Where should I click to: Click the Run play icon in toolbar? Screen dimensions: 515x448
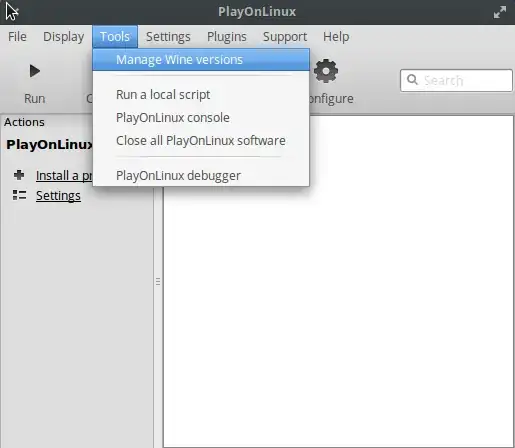35,71
